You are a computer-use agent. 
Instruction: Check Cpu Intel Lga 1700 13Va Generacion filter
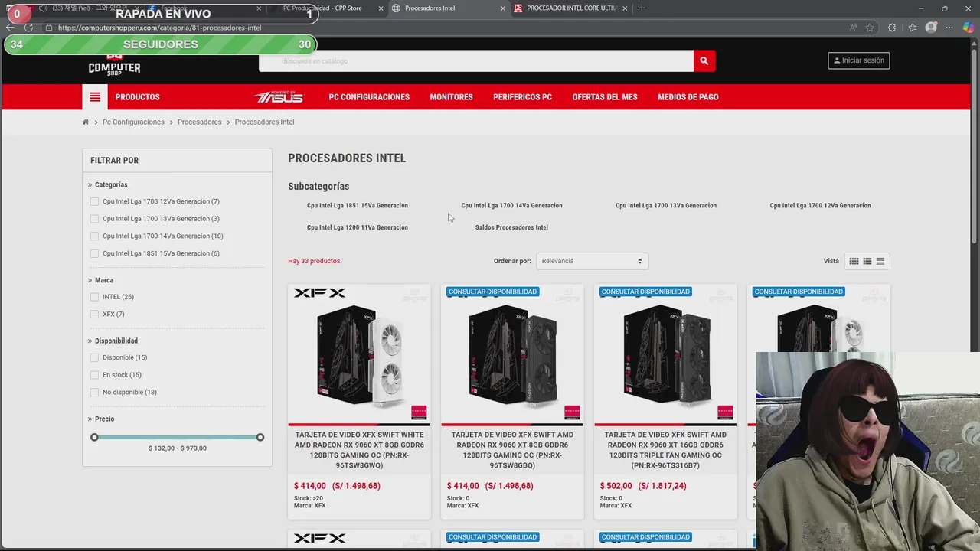point(94,219)
